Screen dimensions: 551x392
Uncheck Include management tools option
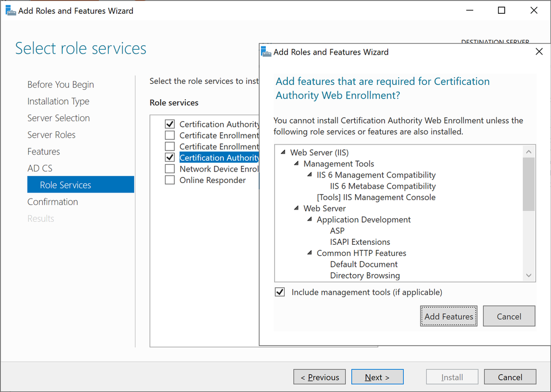[280, 292]
